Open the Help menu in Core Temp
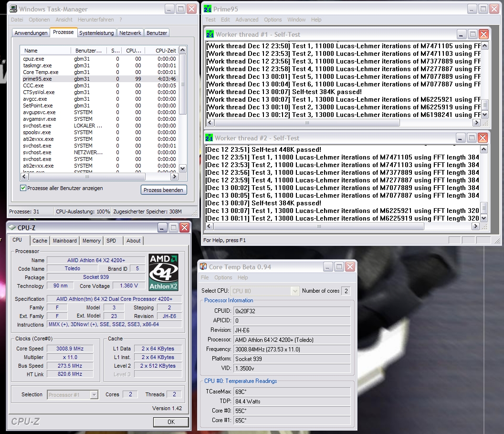This screenshot has height=434, width=504. point(242,277)
